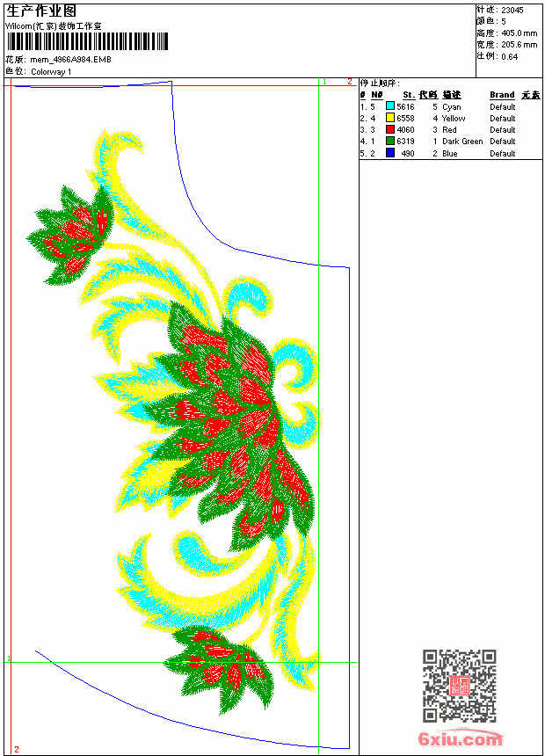Select the Brand column header
This screenshot has width=545, height=756.
(502, 95)
